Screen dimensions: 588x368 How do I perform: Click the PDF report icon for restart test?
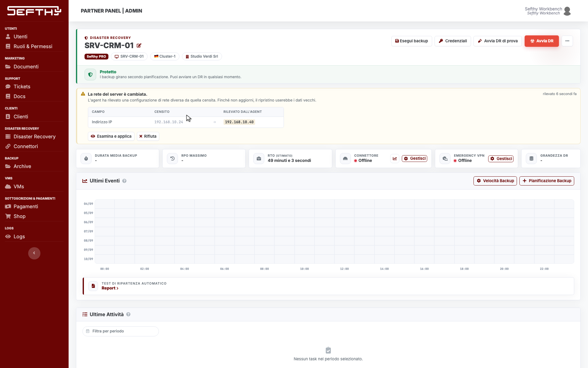point(93,286)
